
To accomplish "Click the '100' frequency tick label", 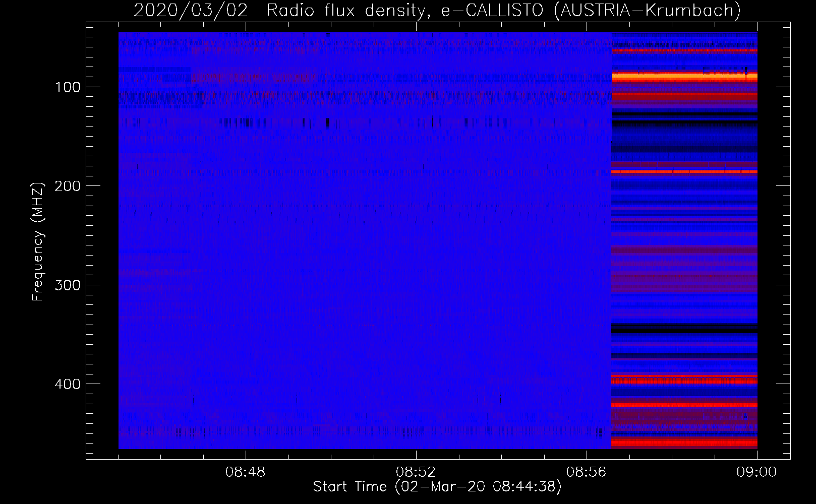I will tap(68, 87).
